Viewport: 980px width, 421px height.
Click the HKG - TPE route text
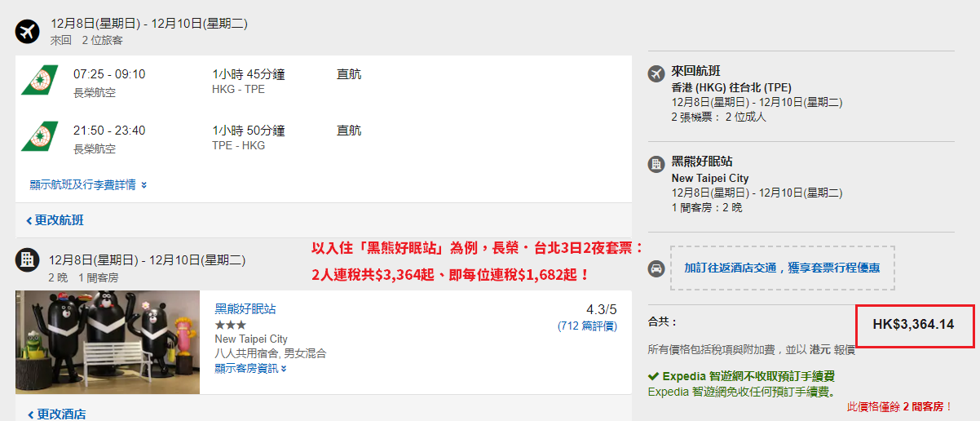click(238, 90)
